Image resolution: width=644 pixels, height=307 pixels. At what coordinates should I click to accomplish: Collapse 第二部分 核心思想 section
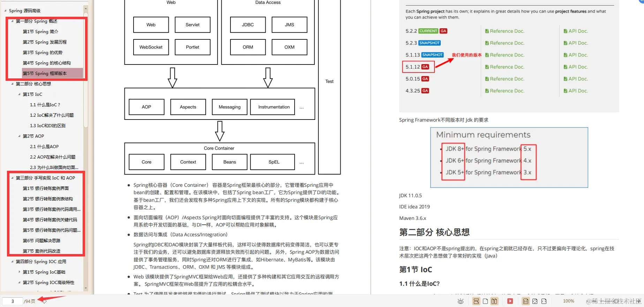click(12, 84)
